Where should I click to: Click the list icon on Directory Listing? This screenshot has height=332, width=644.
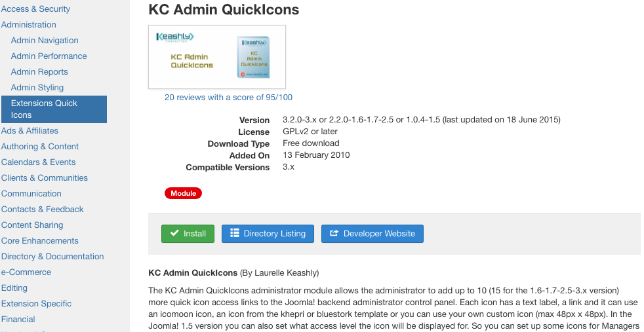(235, 234)
